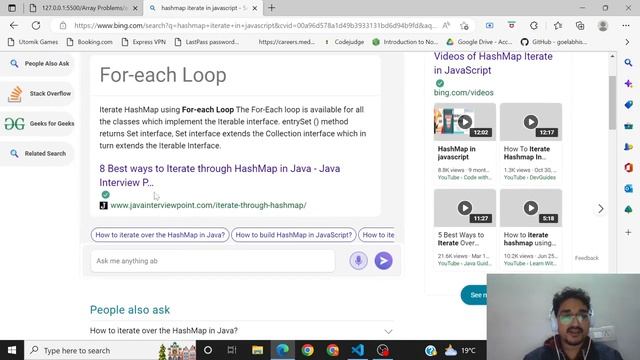The image size is (640, 360).
Task: Click How to build HashMap in JavaScript chip
Action: tap(293, 235)
